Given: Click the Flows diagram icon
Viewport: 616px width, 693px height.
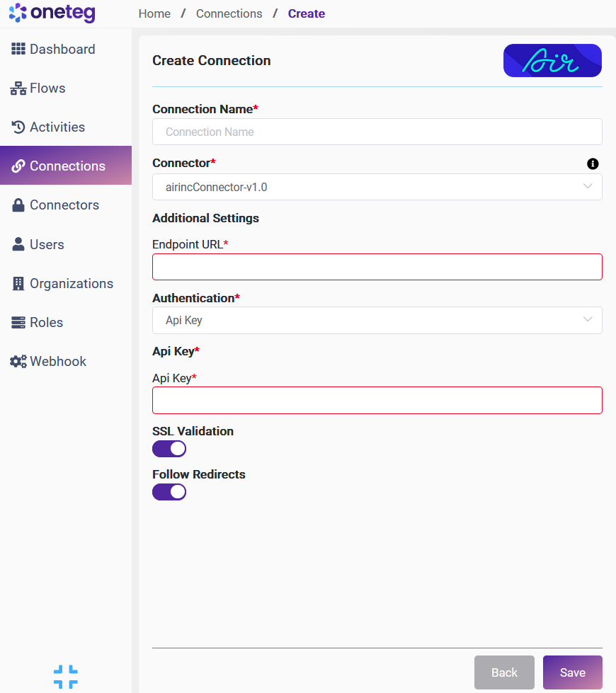Looking at the screenshot, I should [x=18, y=88].
